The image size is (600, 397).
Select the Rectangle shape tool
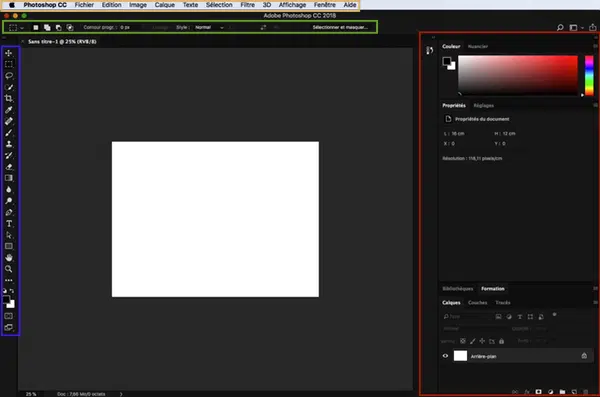pyautogui.click(x=8, y=246)
